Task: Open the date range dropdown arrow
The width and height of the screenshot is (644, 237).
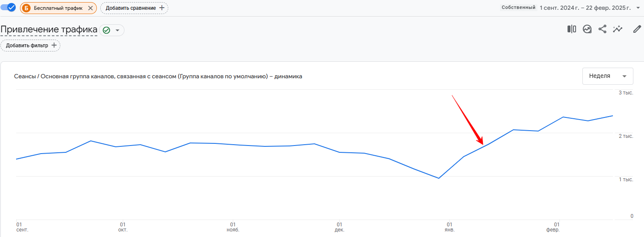Action: pos(638,8)
